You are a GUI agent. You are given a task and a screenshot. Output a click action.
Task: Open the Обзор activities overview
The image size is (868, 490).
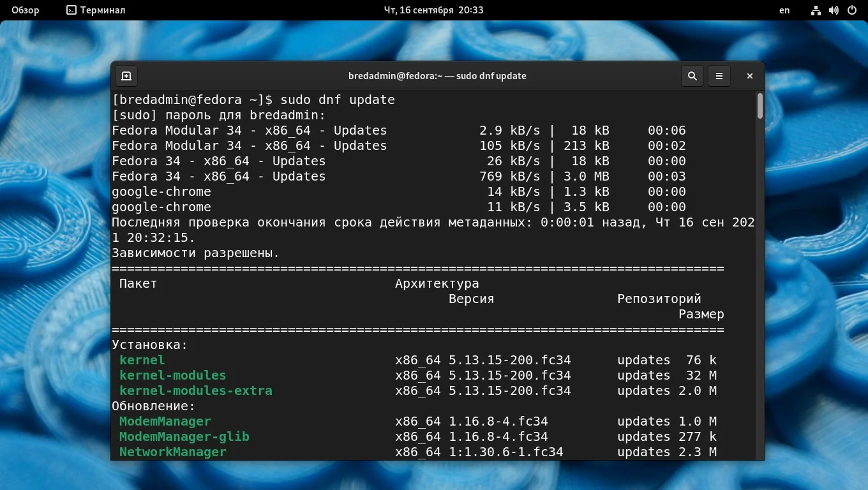coord(25,10)
